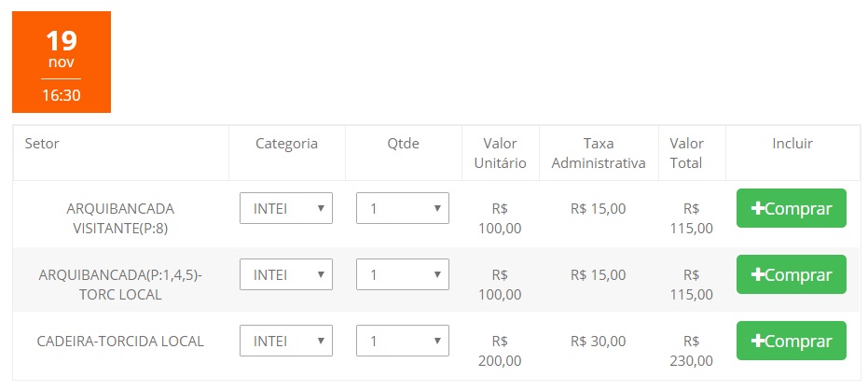The image size is (868, 391).
Task: Expand Qtde selector for ARQUIBANCADA TORC LOCAL
Action: 403,274
